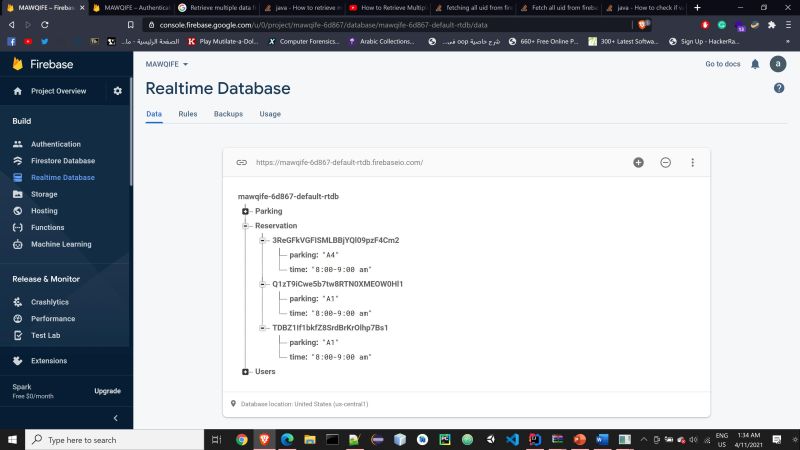Open Performance in sidebar
The height and width of the screenshot is (450, 800).
[x=53, y=318]
